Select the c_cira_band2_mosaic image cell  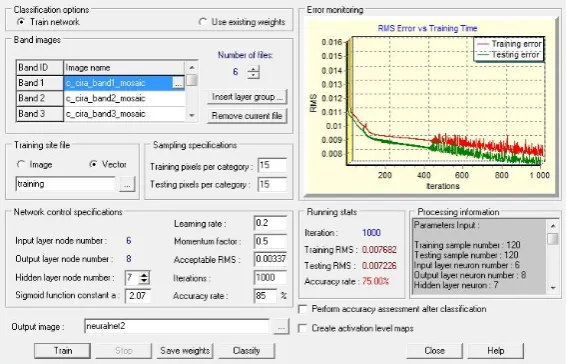[x=124, y=98]
